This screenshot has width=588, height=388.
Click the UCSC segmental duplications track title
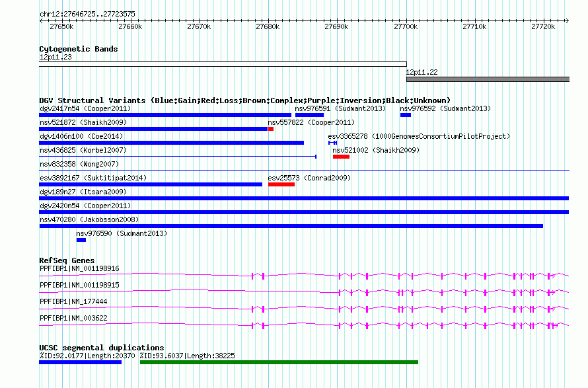[x=102, y=348]
